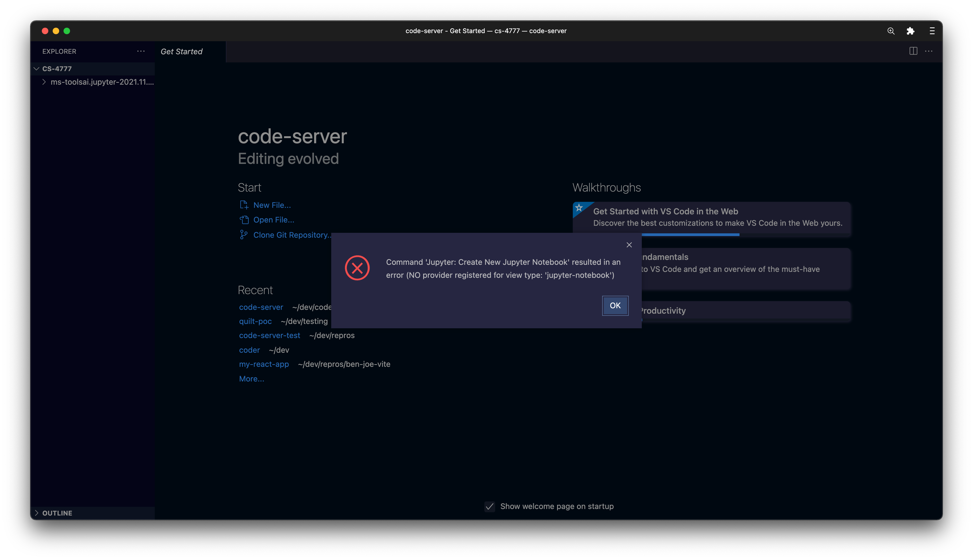The image size is (973, 560).
Task: Open the search zoom icon in titlebar
Action: click(891, 31)
